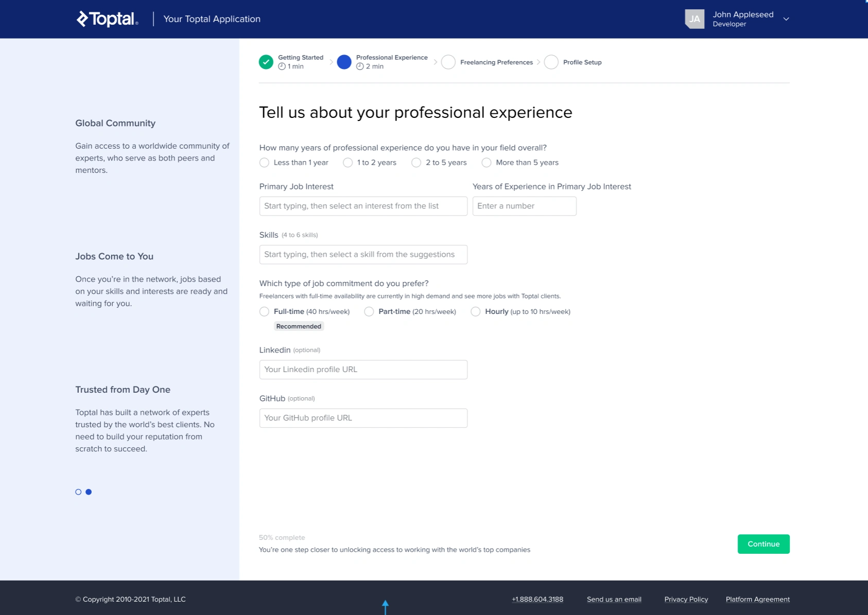Select the Less than 1 year option

tap(264, 163)
